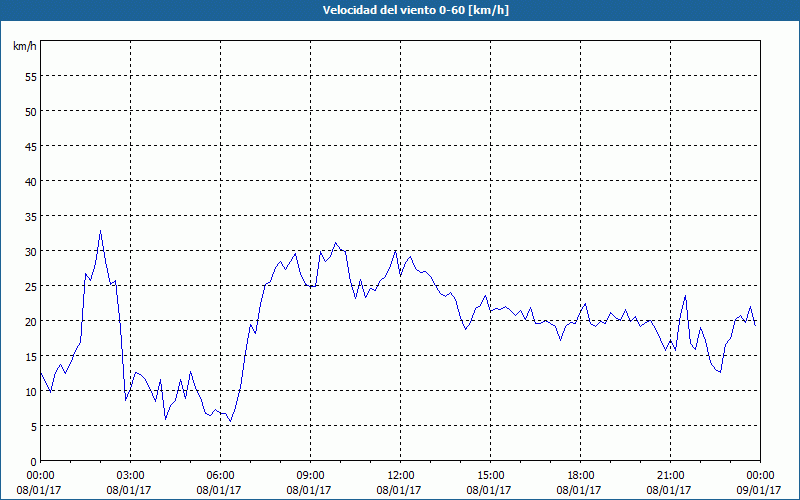Click the "08/01/17" date under 06:00
Image resolution: width=800 pixels, height=500 pixels.
(219, 490)
